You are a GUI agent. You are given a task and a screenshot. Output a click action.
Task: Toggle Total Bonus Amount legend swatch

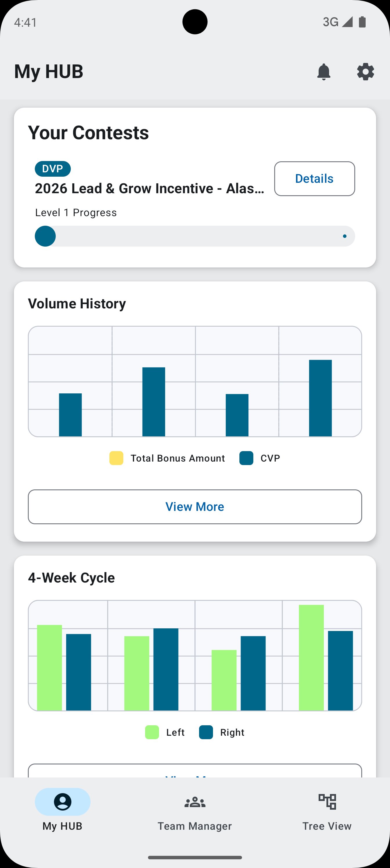tap(116, 458)
